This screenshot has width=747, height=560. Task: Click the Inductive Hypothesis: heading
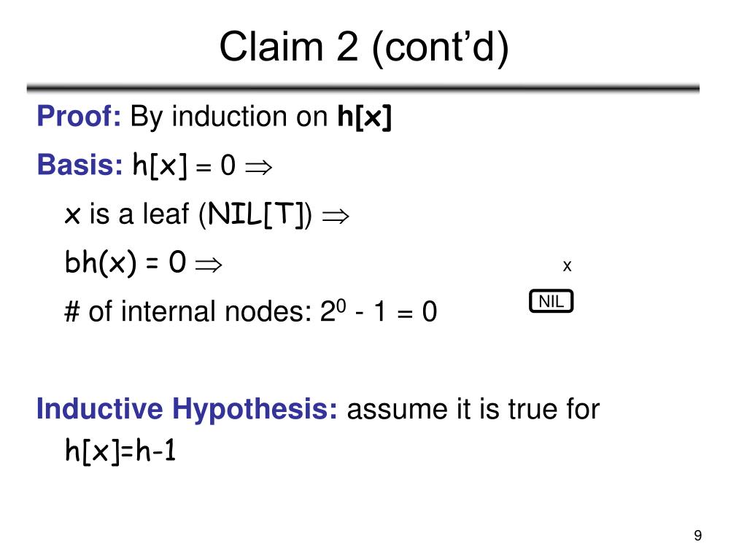coord(187,409)
